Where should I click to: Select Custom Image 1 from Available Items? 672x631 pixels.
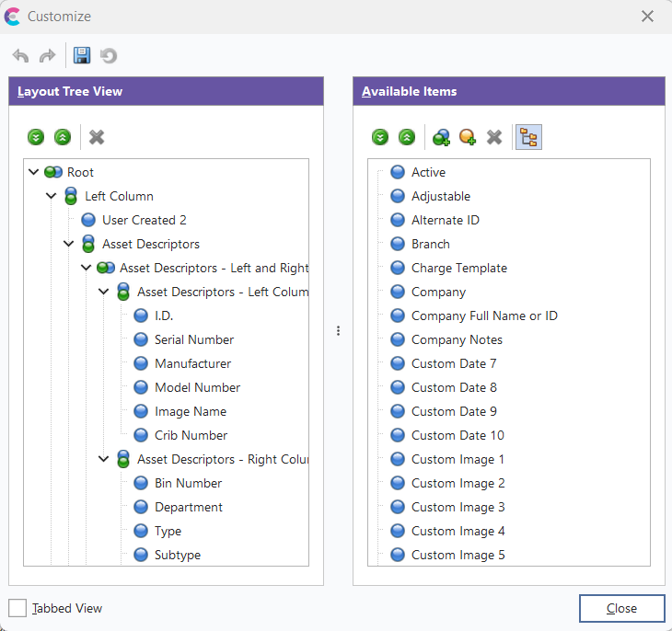(458, 459)
